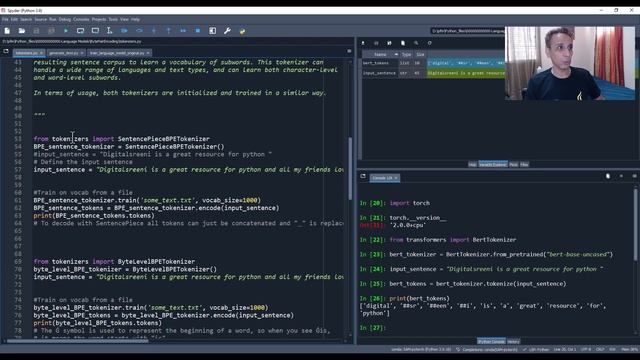Remove all variables icon in Variable Explorer
Viewport: 640px width, 360px height.
tap(403, 43)
